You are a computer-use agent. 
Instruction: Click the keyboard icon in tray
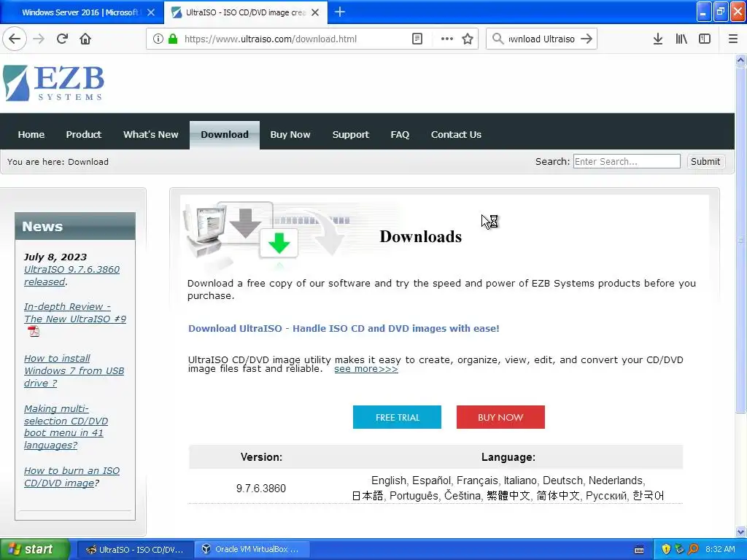tap(639, 550)
